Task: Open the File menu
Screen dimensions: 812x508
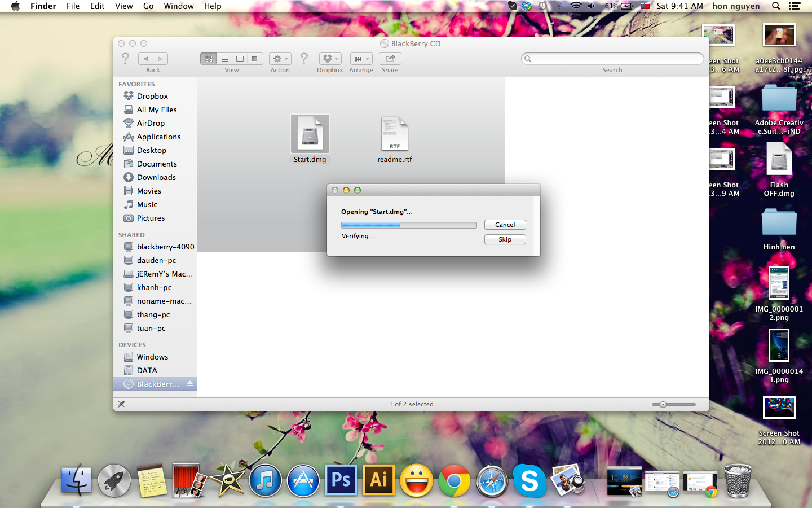Action: click(73, 6)
